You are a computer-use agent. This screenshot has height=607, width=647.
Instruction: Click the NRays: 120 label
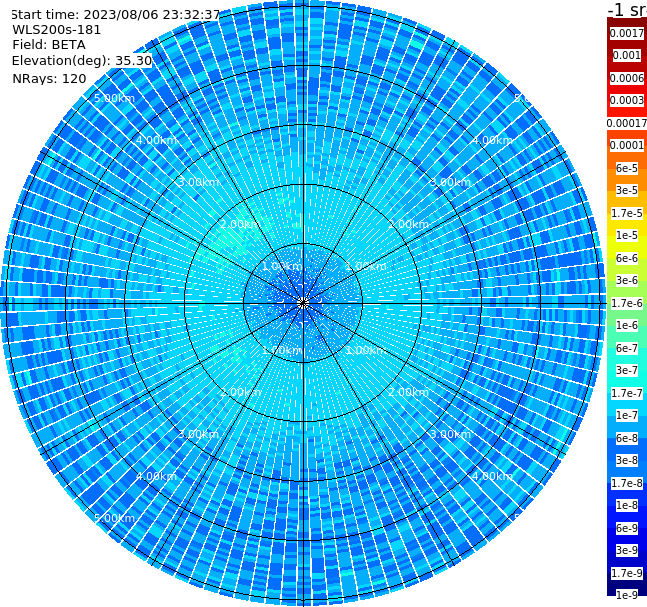pos(49,78)
